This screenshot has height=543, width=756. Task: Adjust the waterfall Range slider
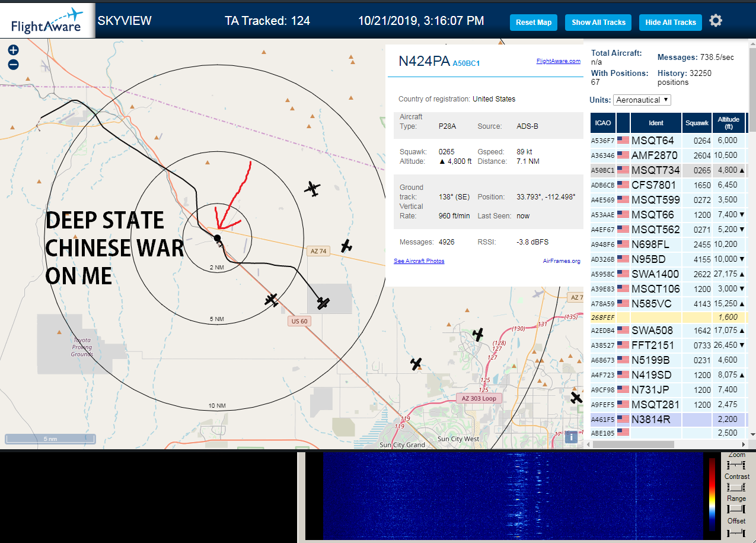736,509
